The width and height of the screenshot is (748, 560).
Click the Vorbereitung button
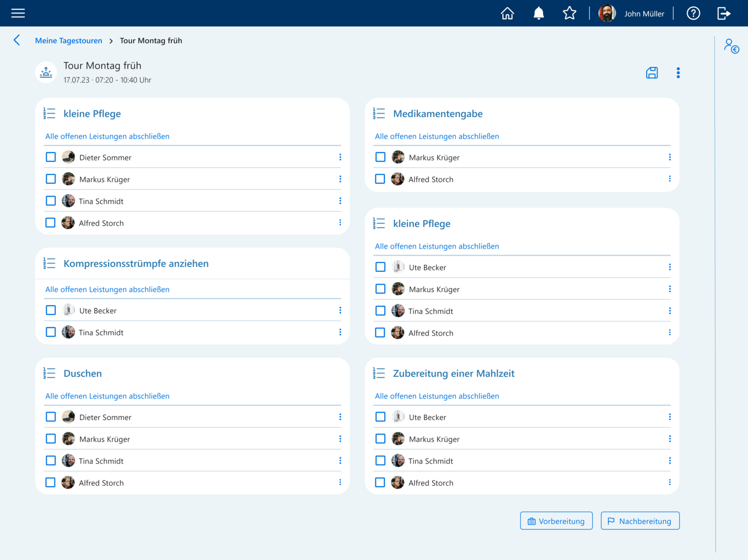(556, 521)
